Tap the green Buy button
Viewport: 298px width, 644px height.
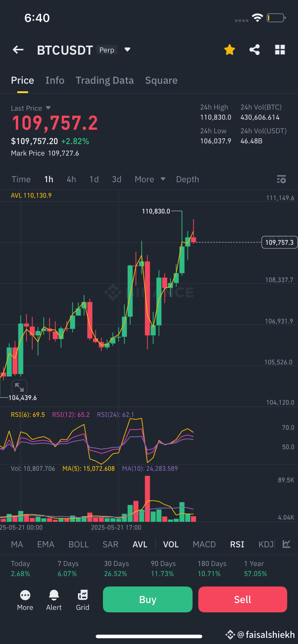coord(148,599)
